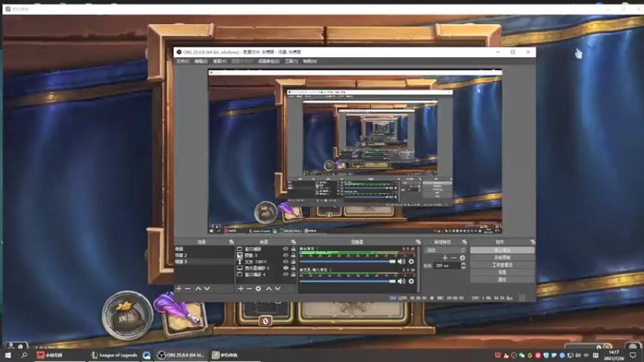Screen dimensions: 644x362
Task: Move scene up using Scenes panel up arrow
Action: click(x=198, y=289)
